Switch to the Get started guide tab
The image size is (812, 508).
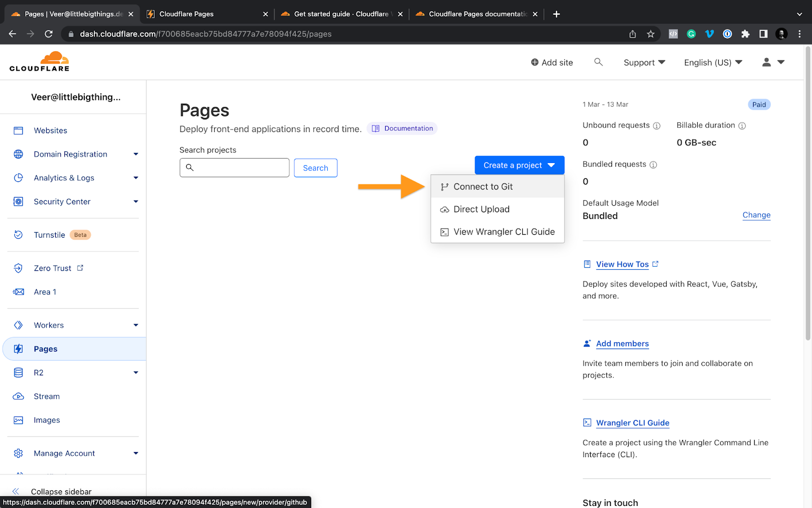341,14
